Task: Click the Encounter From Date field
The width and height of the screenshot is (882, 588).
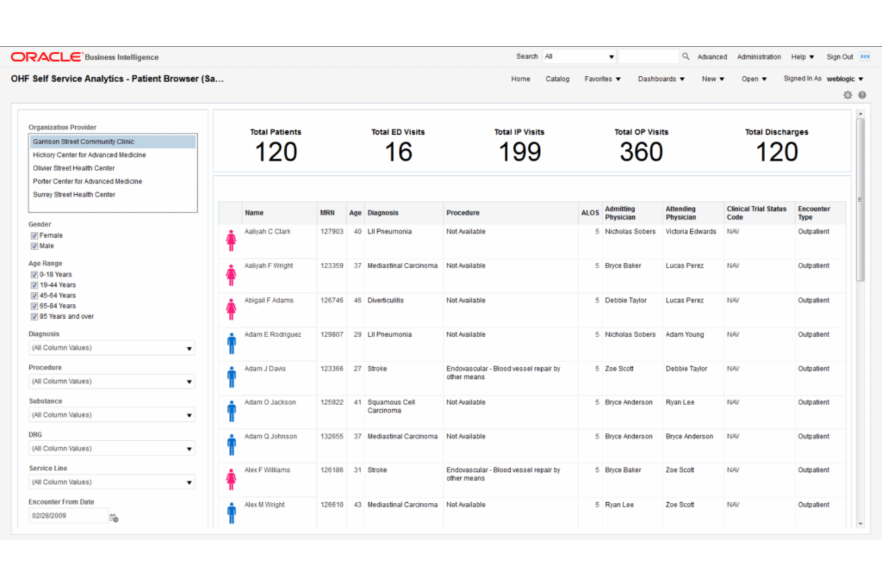Action: [69, 516]
